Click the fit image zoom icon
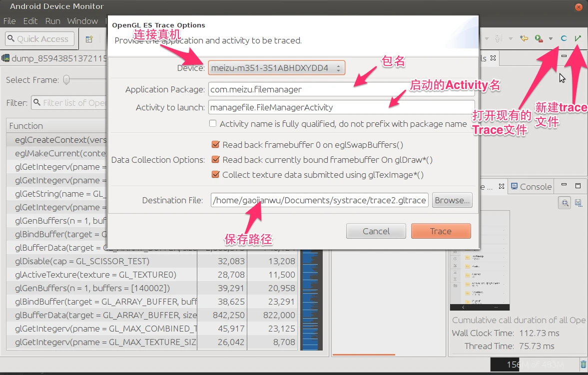 pos(565,202)
